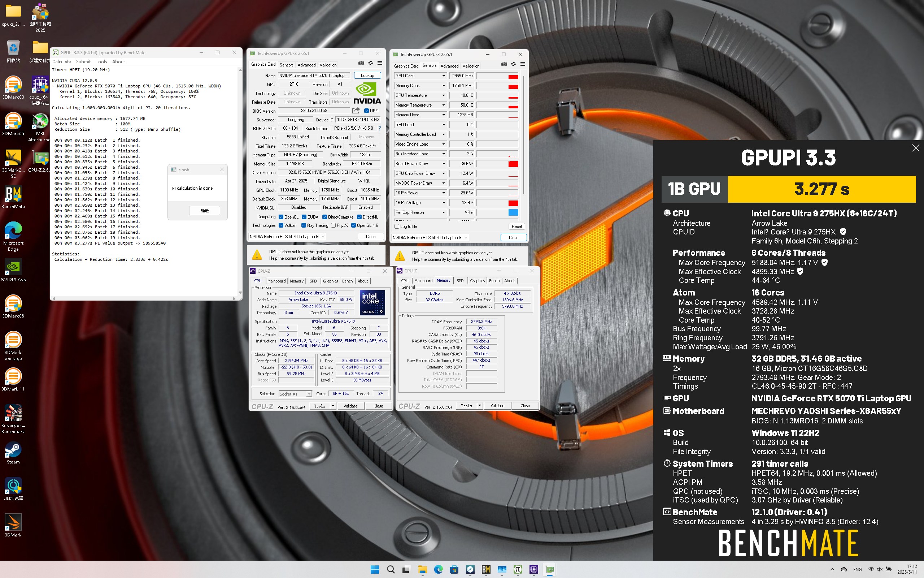
Task: Launch the BenchMate desktop icon
Action: pos(13,197)
